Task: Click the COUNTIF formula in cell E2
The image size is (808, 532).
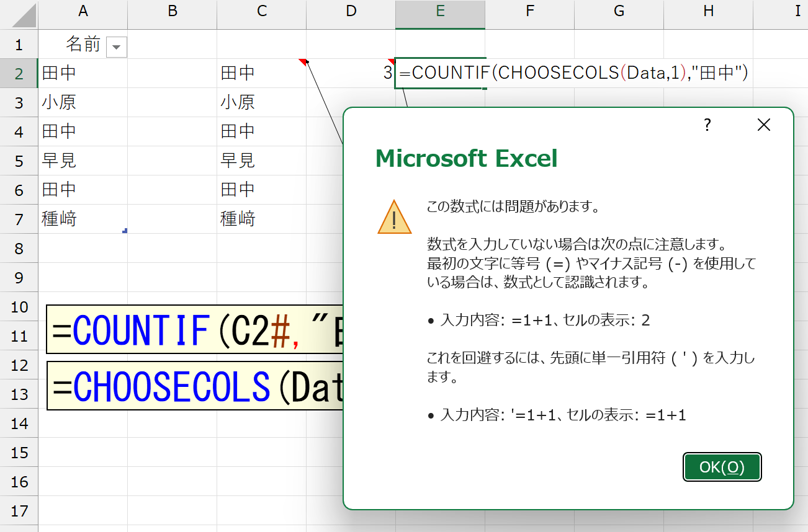Action: (573, 73)
